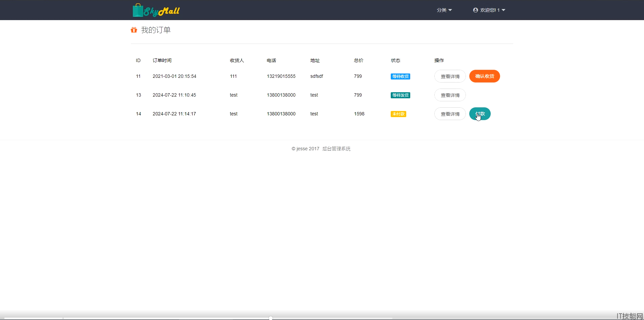Click the orange gift icon beside 我的订单
Viewport: 644px width, 320px height.
tap(134, 30)
